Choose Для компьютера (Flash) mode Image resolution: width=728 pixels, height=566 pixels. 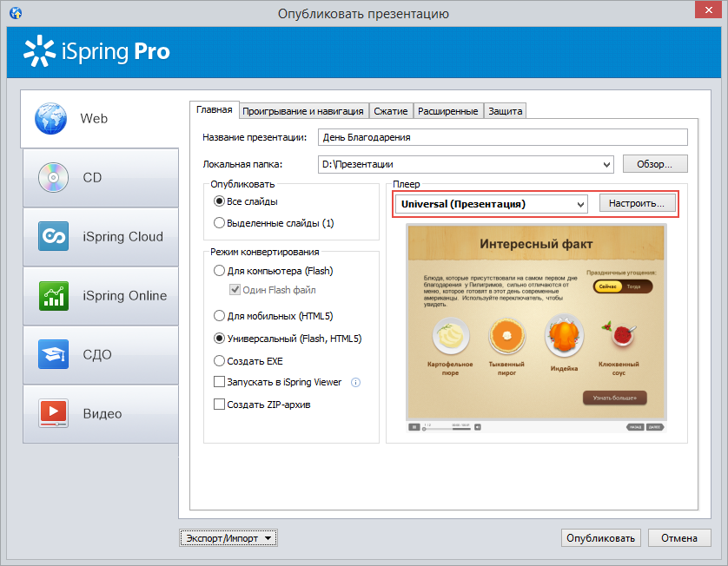[219, 271]
